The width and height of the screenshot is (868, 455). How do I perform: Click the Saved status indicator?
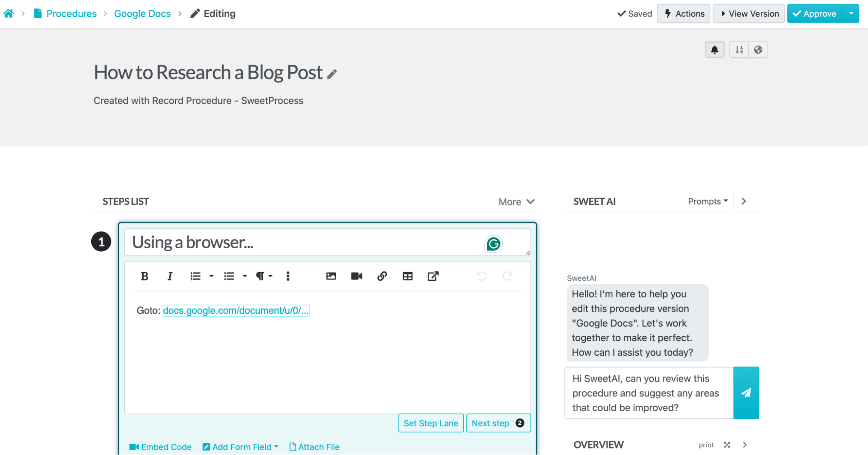click(634, 13)
